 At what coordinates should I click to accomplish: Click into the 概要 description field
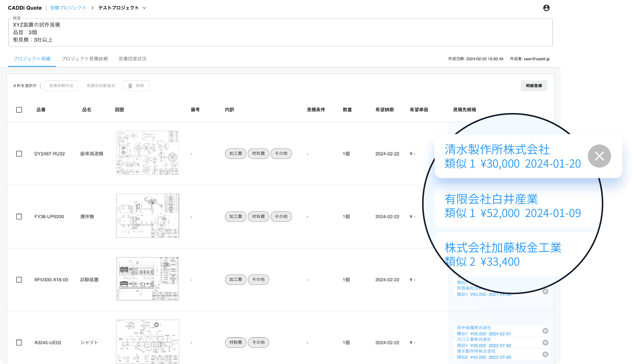[x=280, y=32]
